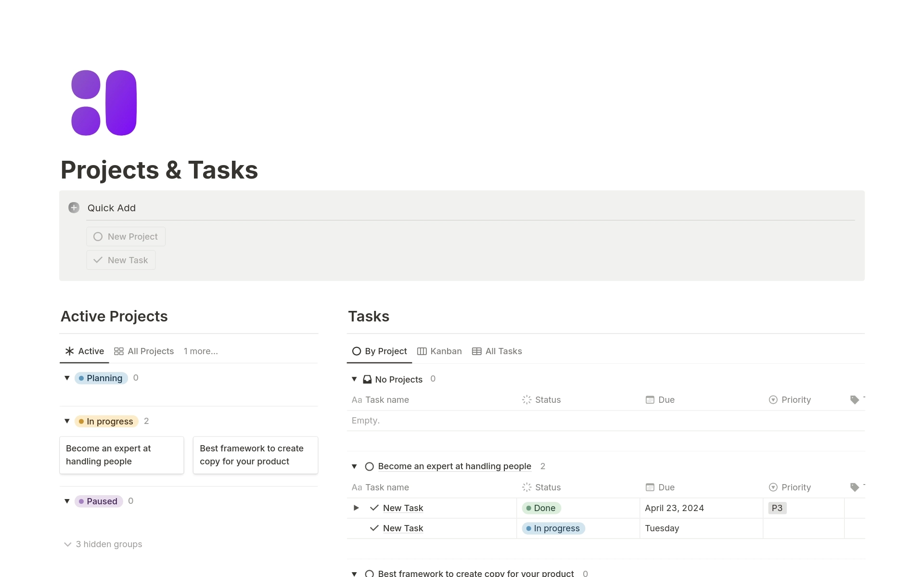The height and width of the screenshot is (577, 924).
Task: Click the purple Projects & Tasks page icon
Action: click(x=104, y=103)
